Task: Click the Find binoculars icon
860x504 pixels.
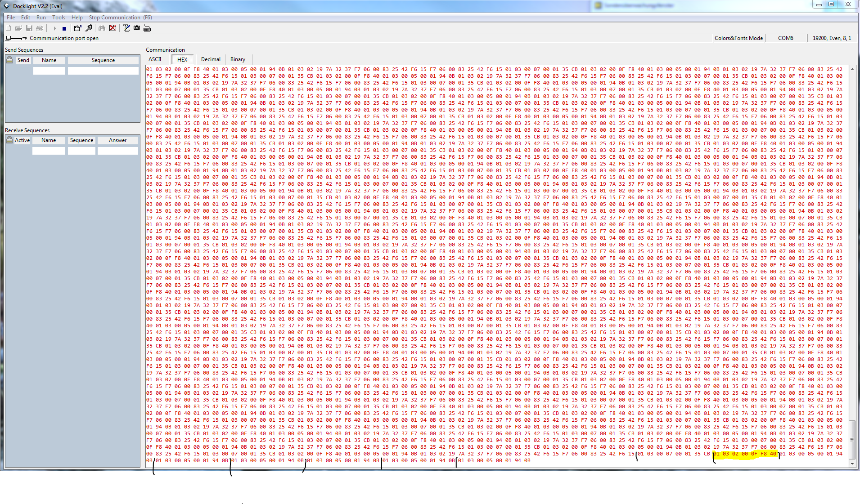Action: coord(102,28)
